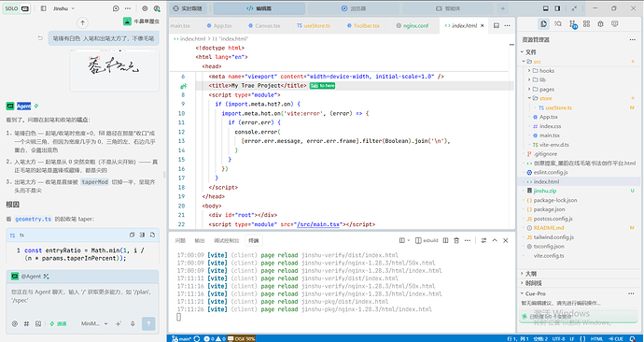Apply code block changes icon
Image resolution: width=644 pixels, height=342 pixels.
pos(152,235)
